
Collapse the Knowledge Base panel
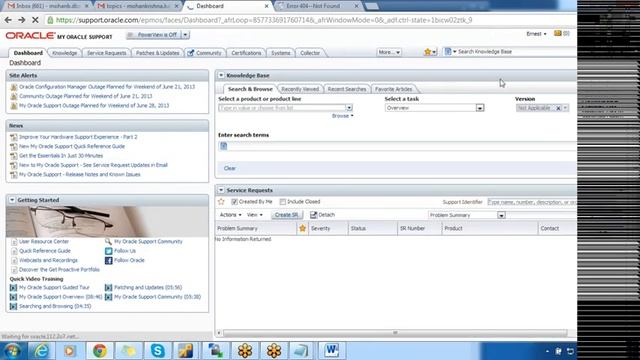(221, 75)
